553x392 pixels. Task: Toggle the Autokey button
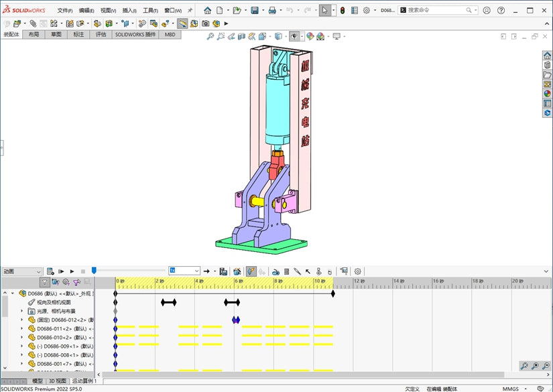point(251,271)
